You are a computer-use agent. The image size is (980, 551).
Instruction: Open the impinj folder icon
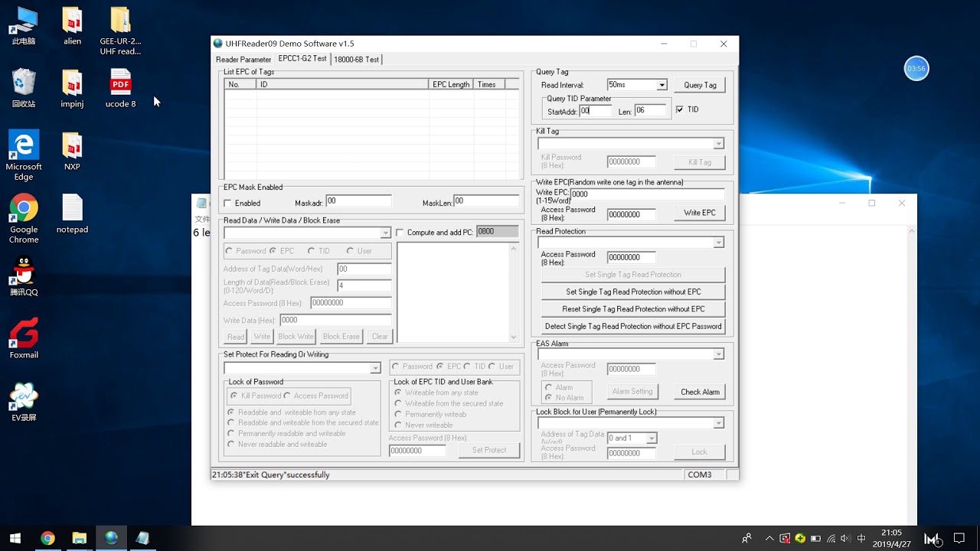pos(72,89)
